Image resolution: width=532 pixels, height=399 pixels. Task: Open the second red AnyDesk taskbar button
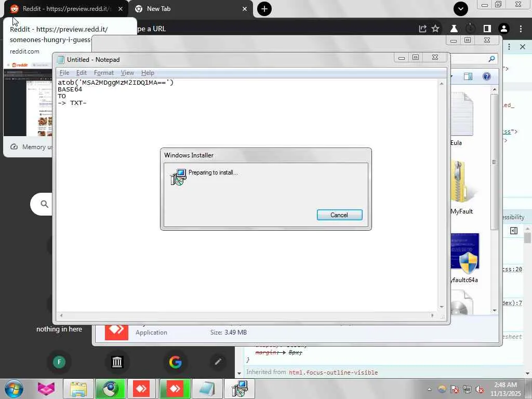175,389
